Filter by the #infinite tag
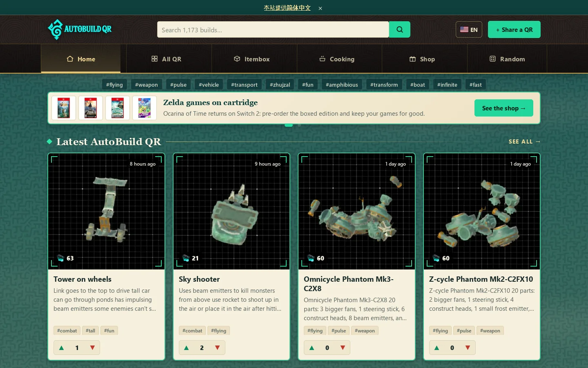Viewport: 588px width, 368px height. (447, 85)
